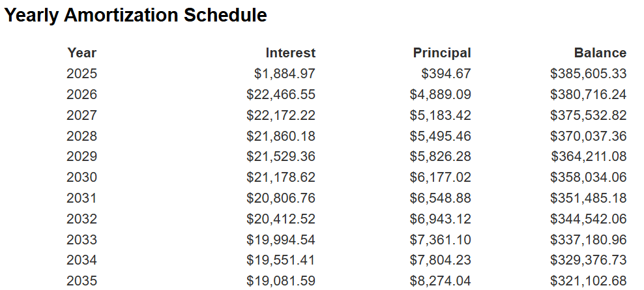Screen dimensions: 644x290
Task: Select the Interest column header
Action: click(x=290, y=53)
